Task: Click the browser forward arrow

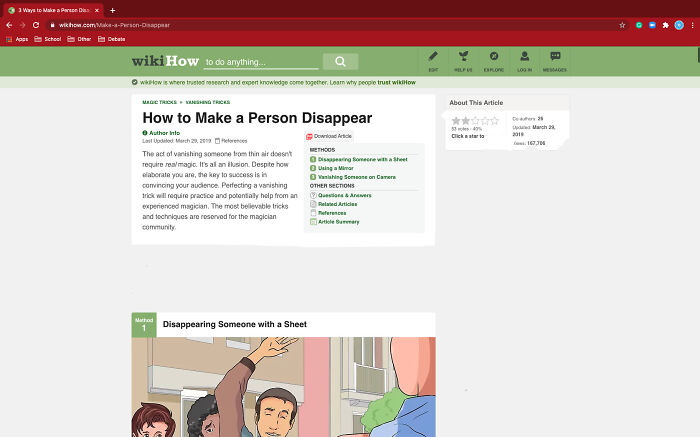Action: [x=22, y=25]
